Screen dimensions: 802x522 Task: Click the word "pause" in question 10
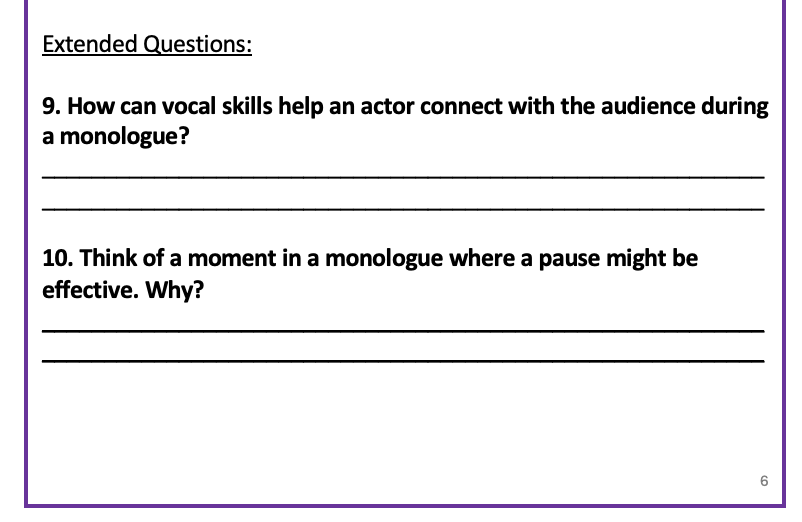(569, 259)
